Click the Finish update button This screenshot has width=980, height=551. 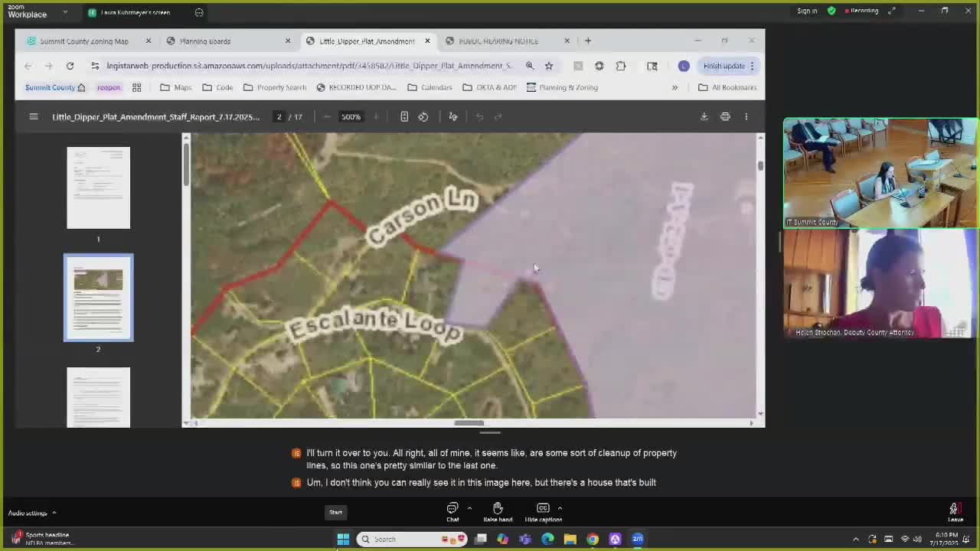coord(724,66)
